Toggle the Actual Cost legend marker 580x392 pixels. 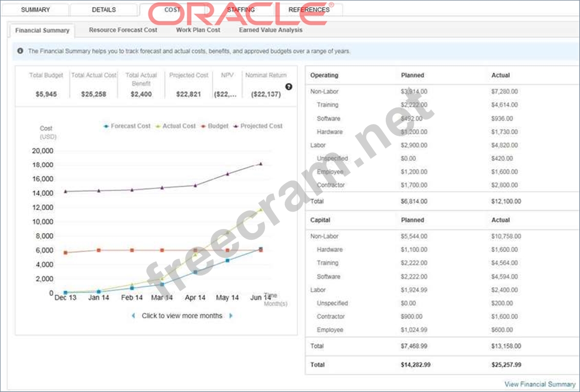158,126
